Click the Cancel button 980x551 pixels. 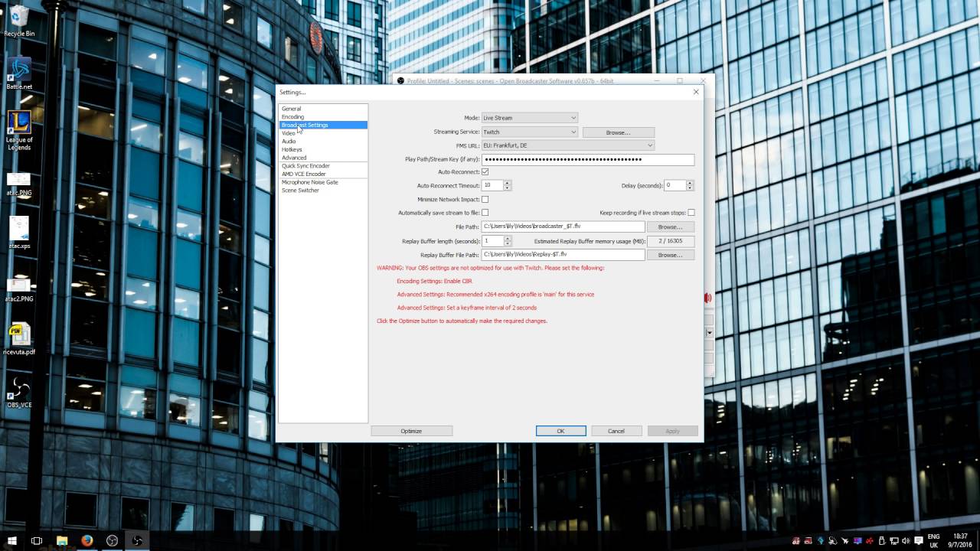point(616,431)
